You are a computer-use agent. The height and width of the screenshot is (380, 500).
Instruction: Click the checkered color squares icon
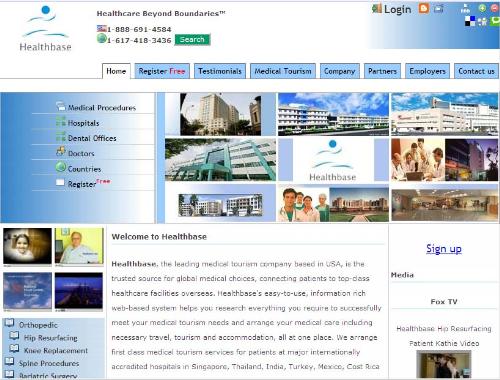click(470, 21)
